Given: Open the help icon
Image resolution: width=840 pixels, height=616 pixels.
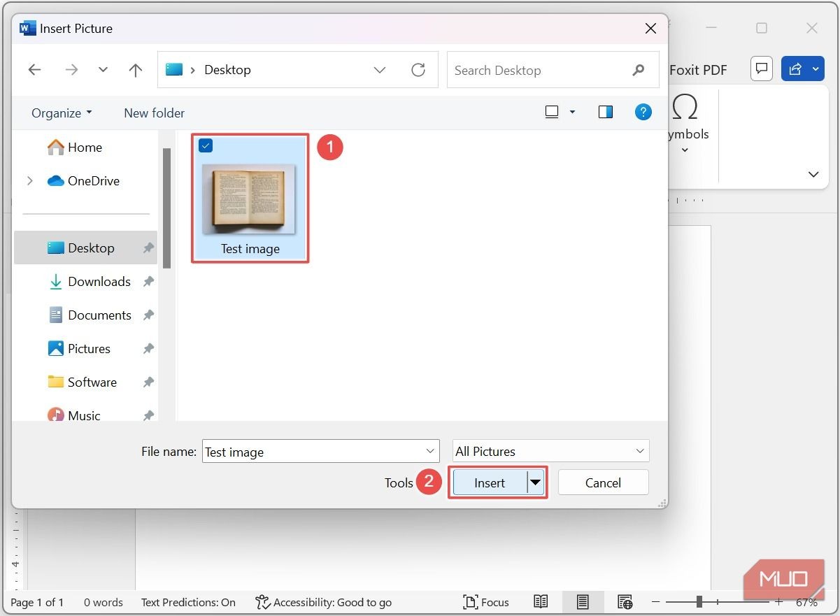Looking at the screenshot, I should pyautogui.click(x=643, y=112).
